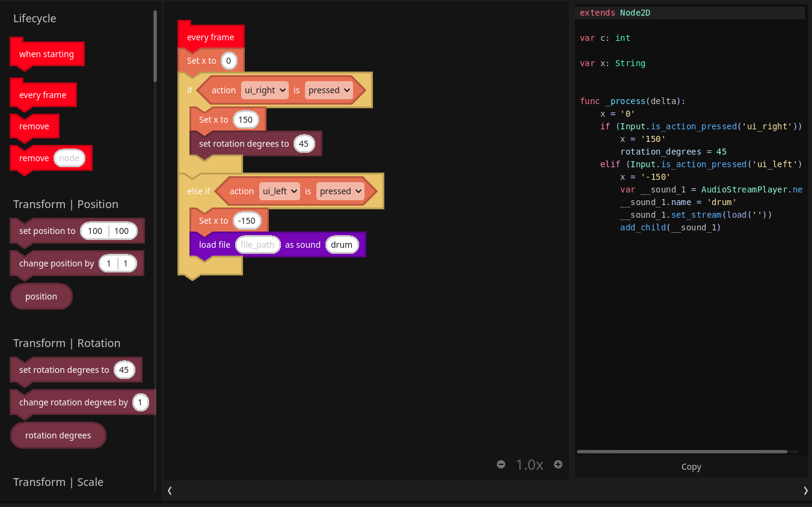Click the zoom in plus icon
The width and height of the screenshot is (812, 507).
(558, 464)
